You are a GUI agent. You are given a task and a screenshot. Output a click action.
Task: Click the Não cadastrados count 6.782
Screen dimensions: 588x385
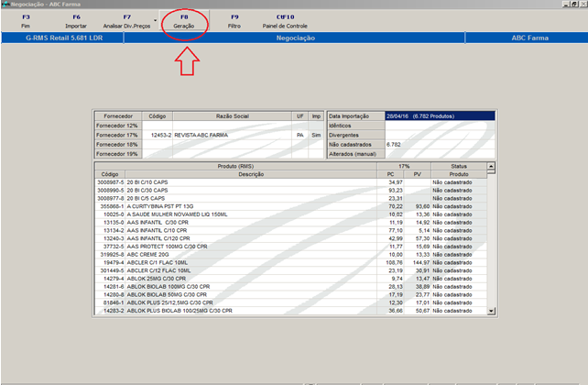pos(394,145)
